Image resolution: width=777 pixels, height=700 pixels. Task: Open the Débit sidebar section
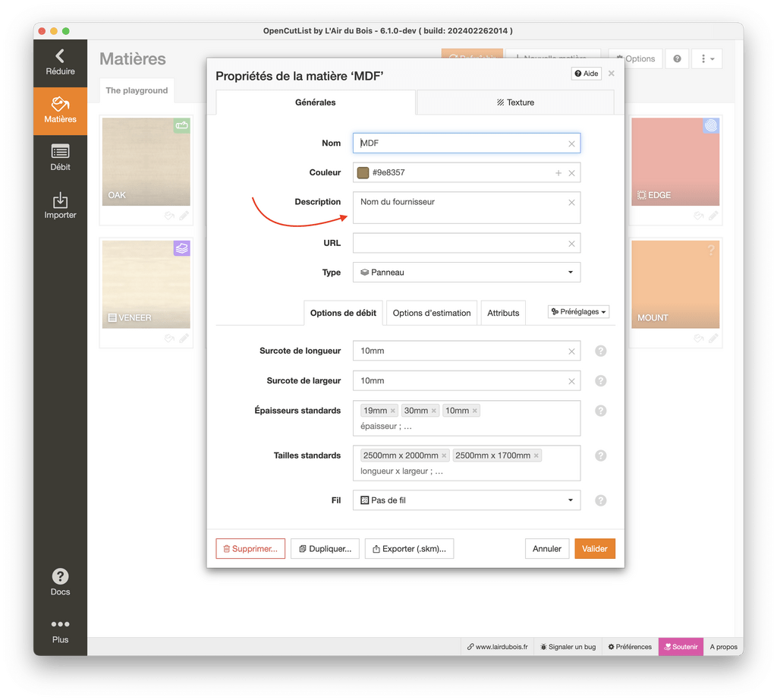(x=60, y=159)
